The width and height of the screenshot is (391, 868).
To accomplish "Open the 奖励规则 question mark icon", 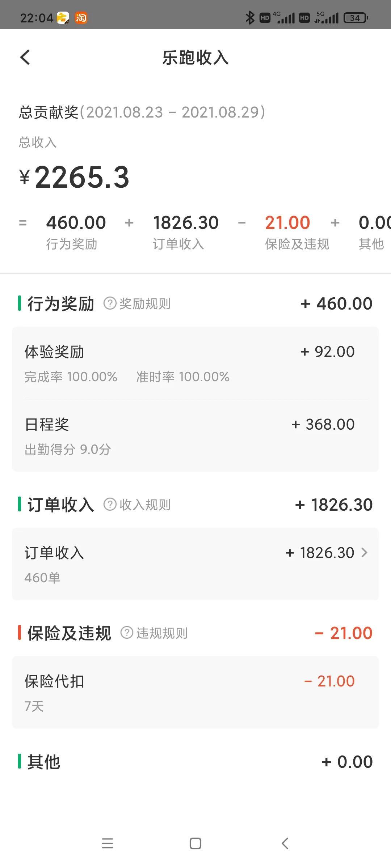I will [110, 303].
